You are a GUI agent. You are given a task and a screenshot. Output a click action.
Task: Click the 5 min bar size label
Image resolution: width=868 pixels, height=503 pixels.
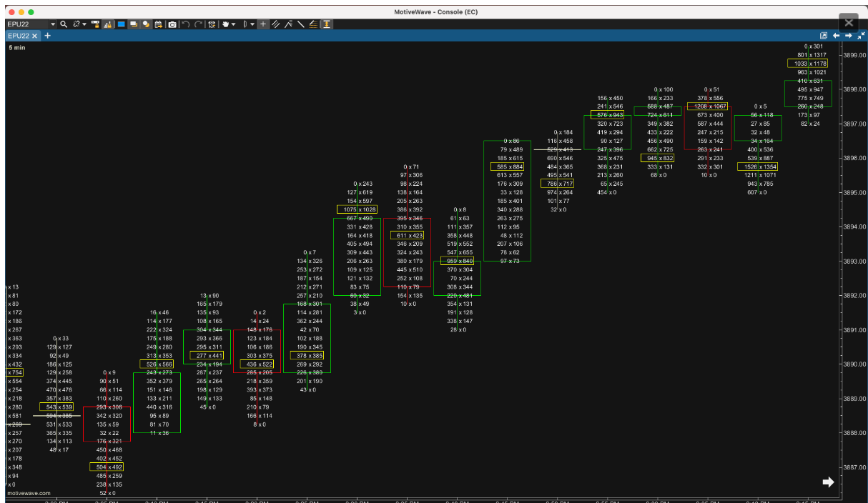(x=16, y=47)
